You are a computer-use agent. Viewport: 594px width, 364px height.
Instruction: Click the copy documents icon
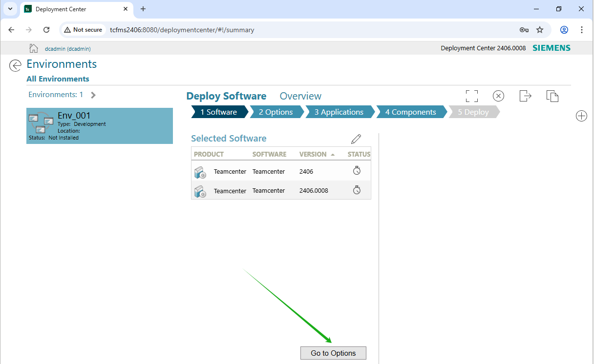tap(552, 96)
